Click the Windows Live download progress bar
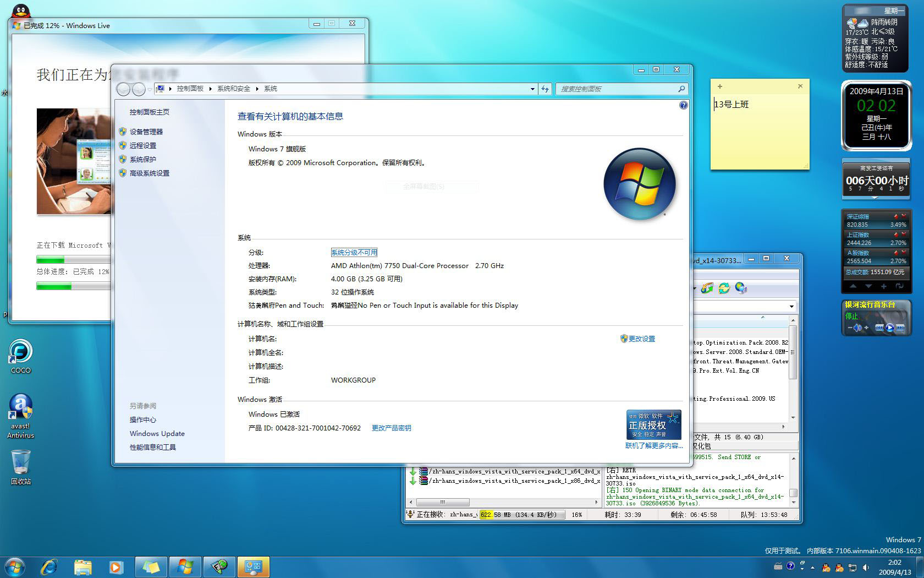This screenshot has height=578, width=924. click(x=74, y=259)
